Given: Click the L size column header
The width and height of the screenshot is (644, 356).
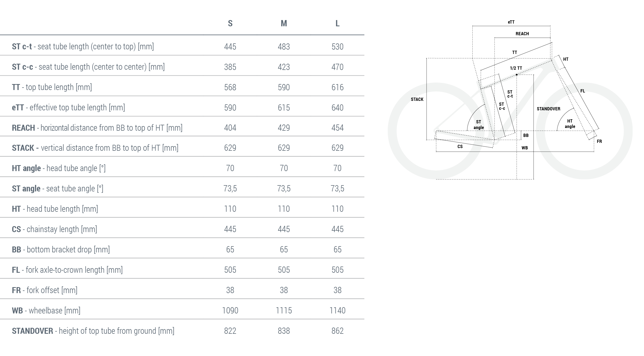Looking at the screenshot, I should [337, 24].
